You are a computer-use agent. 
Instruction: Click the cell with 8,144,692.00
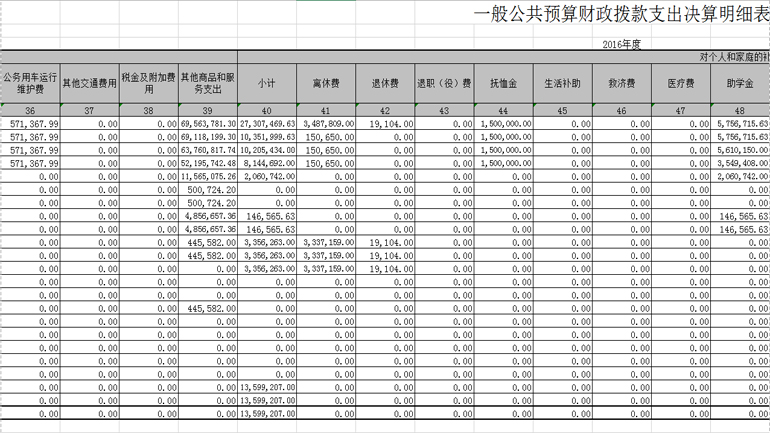(x=267, y=163)
